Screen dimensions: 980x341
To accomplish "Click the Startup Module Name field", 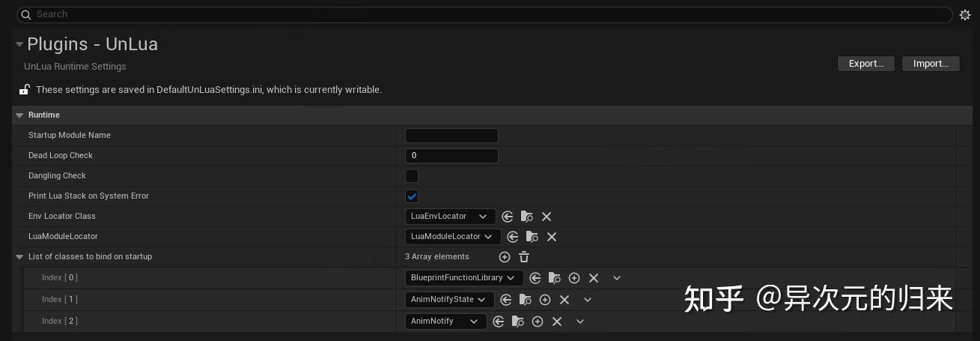I will (451, 136).
